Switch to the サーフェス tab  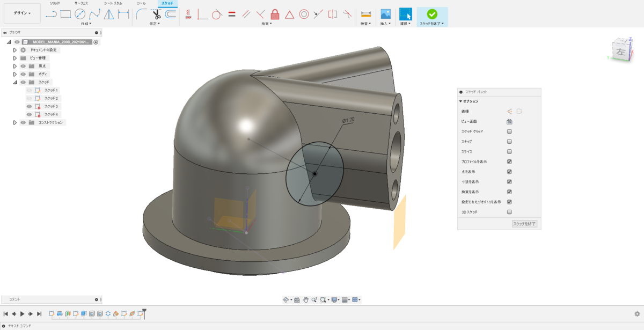pyautogui.click(x=81, y=3)
